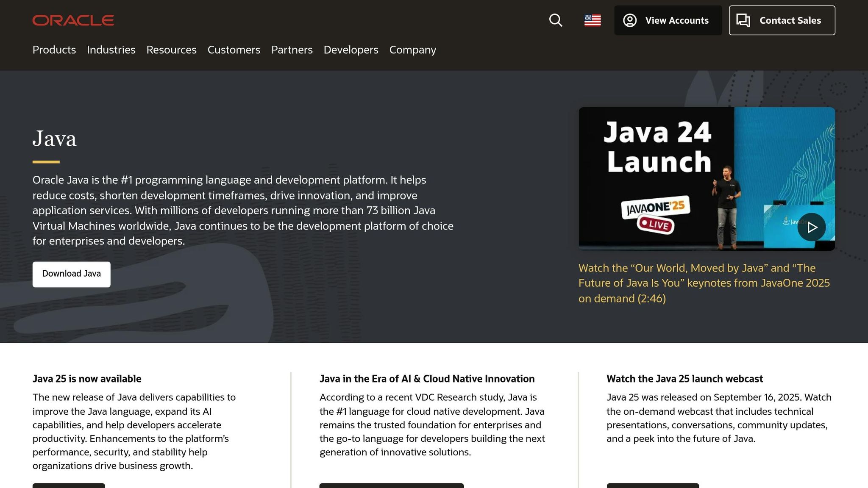Click the Download Java button
868x488 pixels.
(71, 274)
